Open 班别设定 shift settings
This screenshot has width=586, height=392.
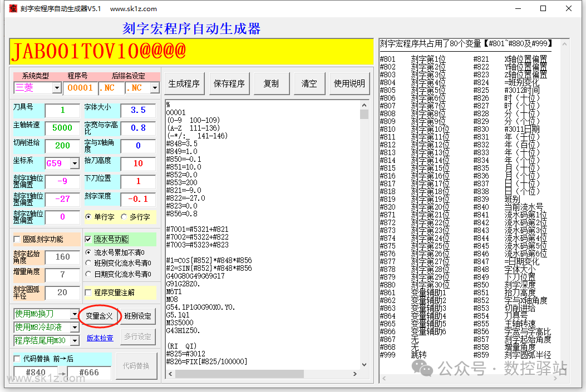pyautogui.click(x=137, y=316)
